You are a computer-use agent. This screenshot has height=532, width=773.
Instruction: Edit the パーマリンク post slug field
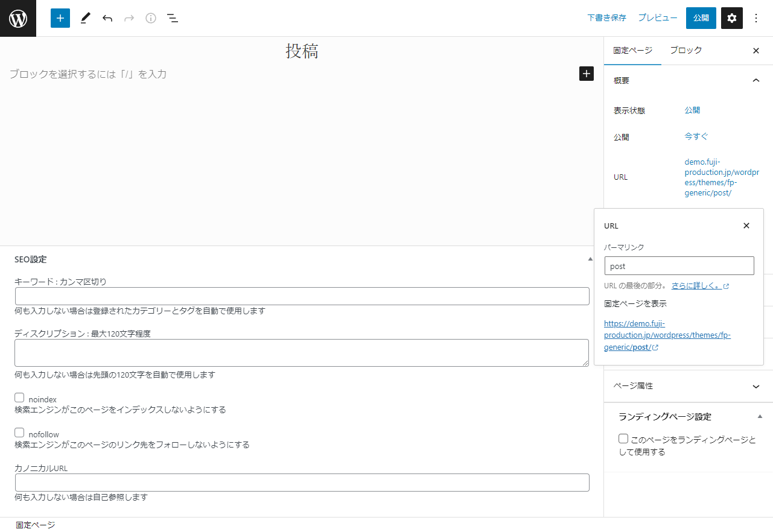click(679, 266)
